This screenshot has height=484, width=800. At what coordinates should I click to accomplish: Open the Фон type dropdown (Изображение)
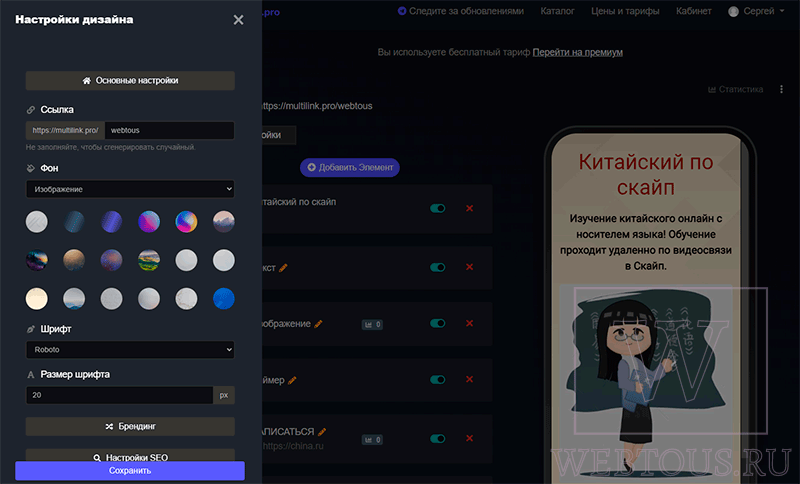point(130,189)
